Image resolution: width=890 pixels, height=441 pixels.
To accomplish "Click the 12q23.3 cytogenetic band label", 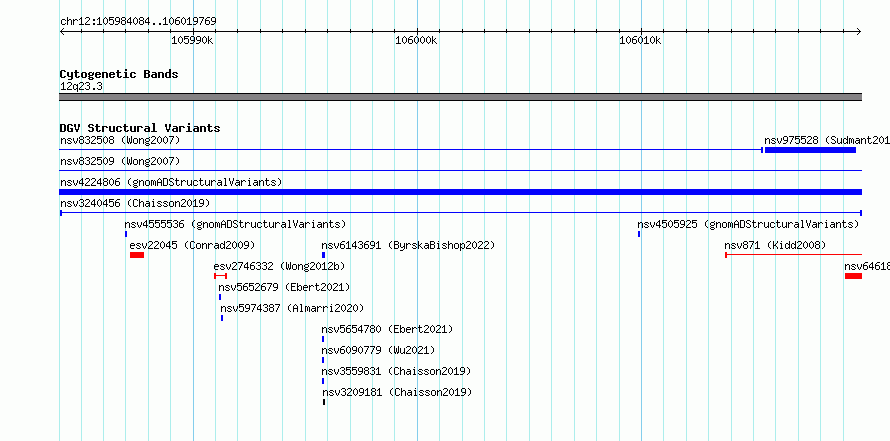I will pyautogui.click(x=81, y=86).
